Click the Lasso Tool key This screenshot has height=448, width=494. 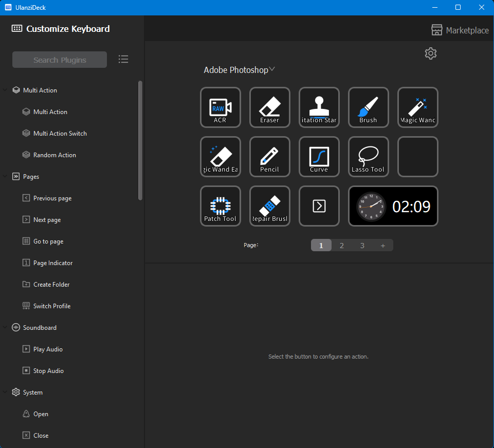click(368, 157)
